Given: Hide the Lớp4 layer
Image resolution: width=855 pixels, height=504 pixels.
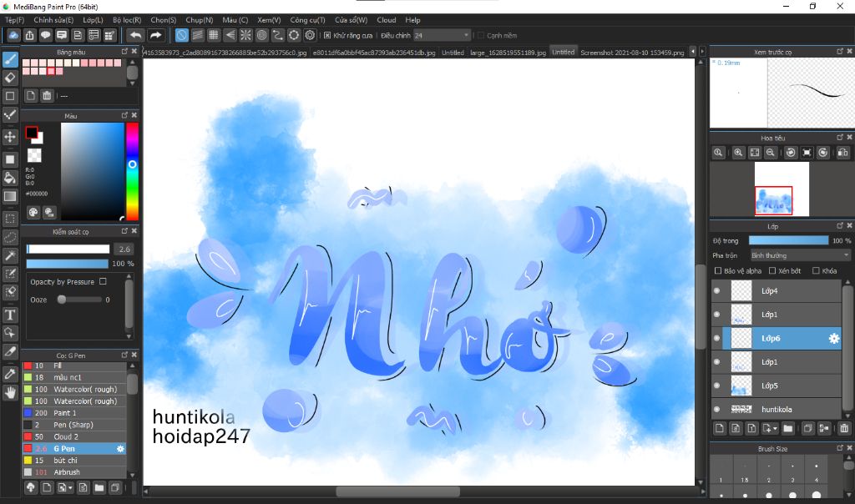Looking at the screenshot, I should pos(716,291).
